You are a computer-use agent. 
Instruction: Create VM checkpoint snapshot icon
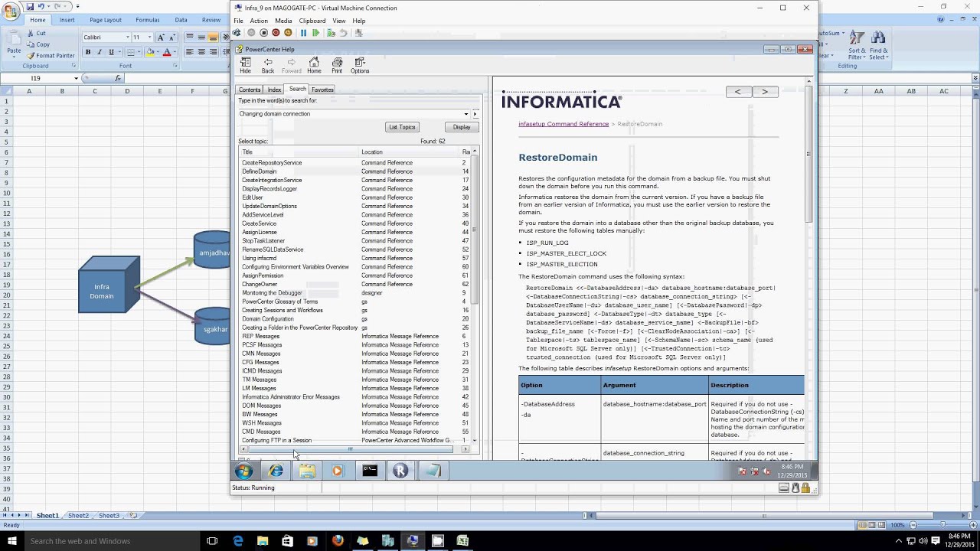[x=331, y=33]
